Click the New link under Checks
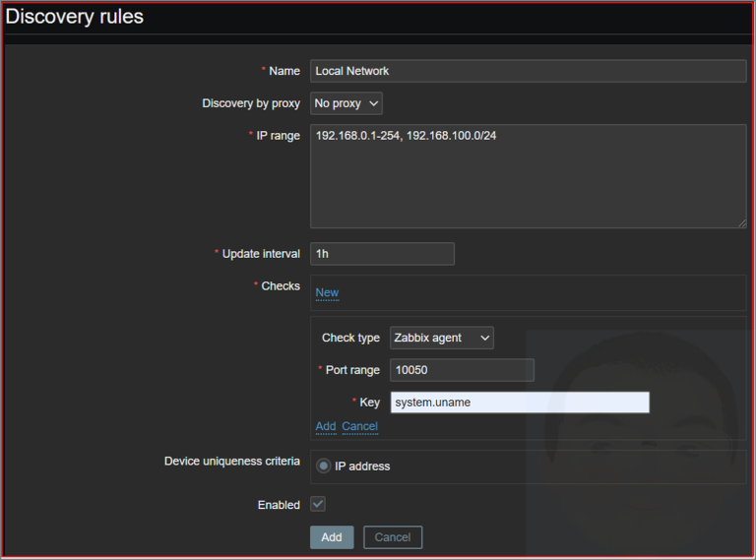The image size is (756, 560). pos(327,292)
